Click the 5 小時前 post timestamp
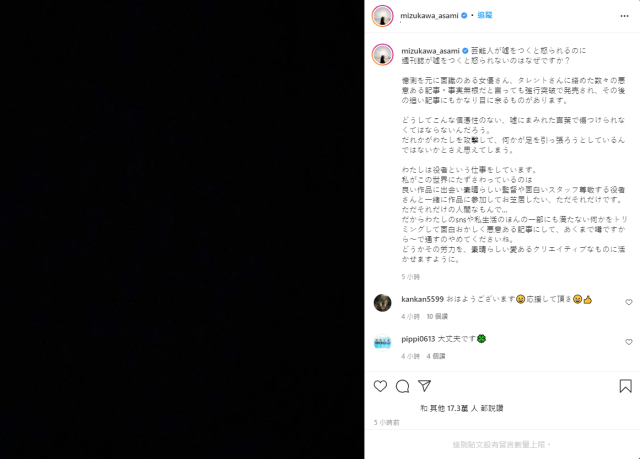Image resolution: width=640 pixels, height=459 pixels. [387, 423]
